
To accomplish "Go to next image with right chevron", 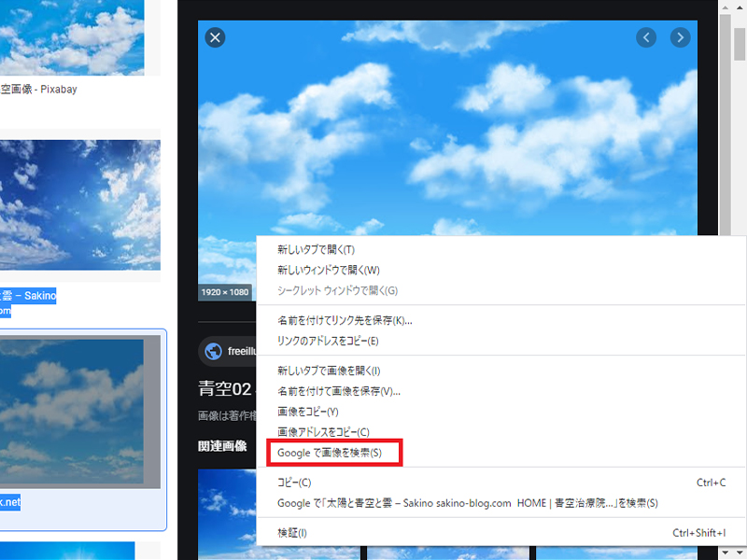I will point(681,37).
